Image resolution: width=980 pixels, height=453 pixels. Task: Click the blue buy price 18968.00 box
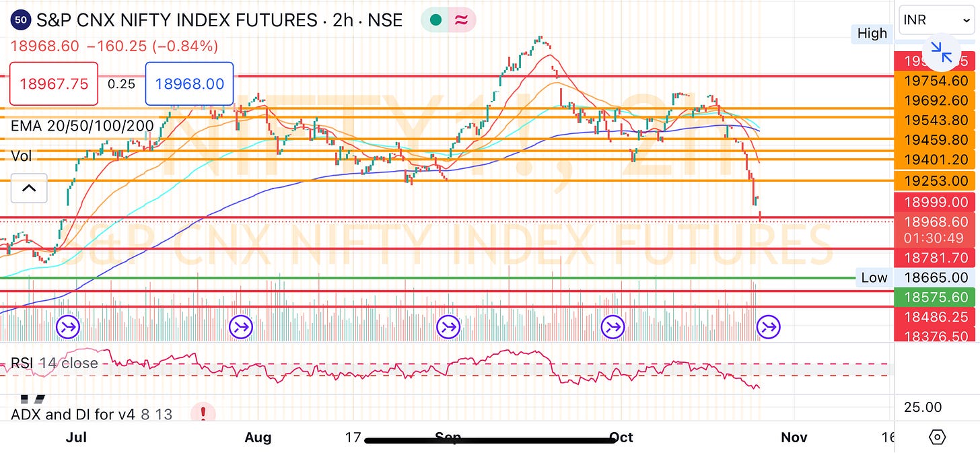click(x=189, y=84)
